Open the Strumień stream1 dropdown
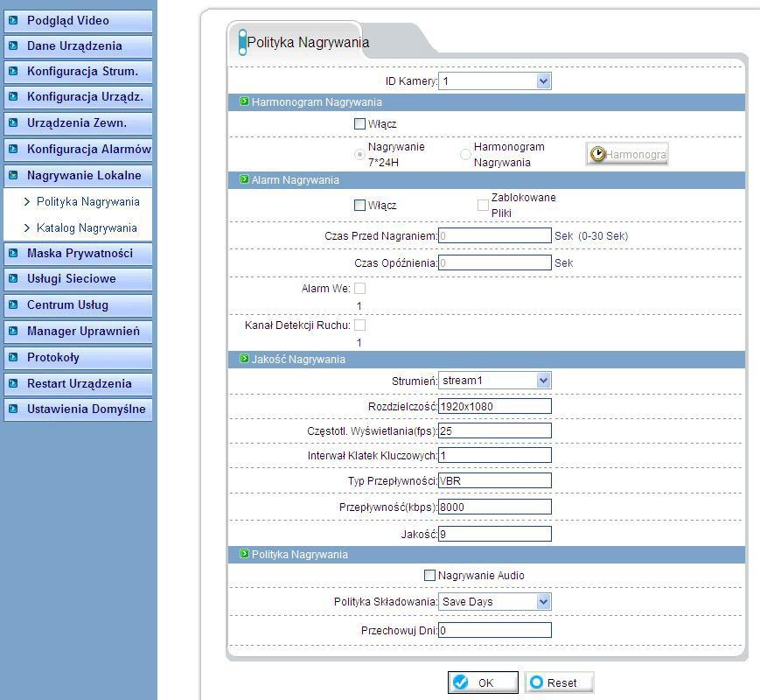Screen dimensions: 760x700 (494, 381)
